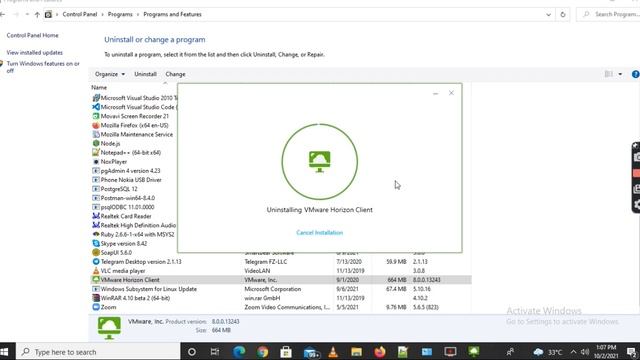
Task: Click Control Panel breadcrumb segment
Action: tap(80, 14)
